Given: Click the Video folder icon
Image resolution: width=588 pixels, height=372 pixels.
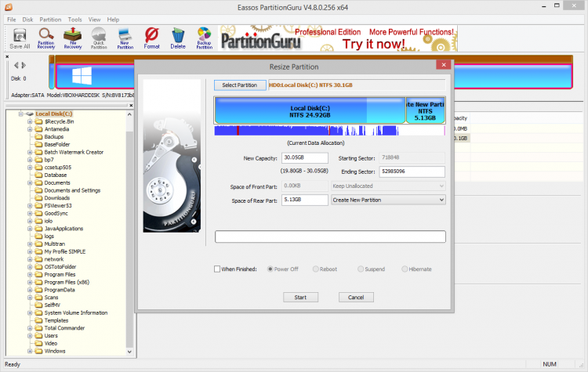Looking at the screenshot, I should pyautogui.click(x=38, y=343).
